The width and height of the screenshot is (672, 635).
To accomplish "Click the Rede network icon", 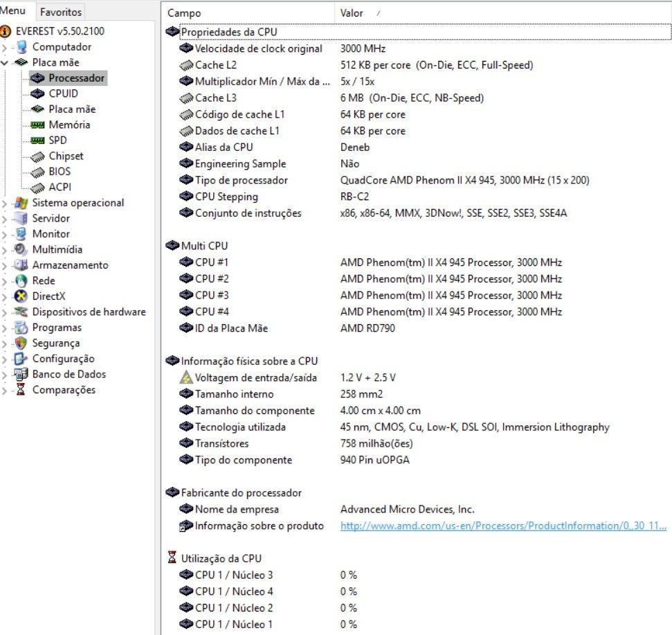I will tap(21, 280).
